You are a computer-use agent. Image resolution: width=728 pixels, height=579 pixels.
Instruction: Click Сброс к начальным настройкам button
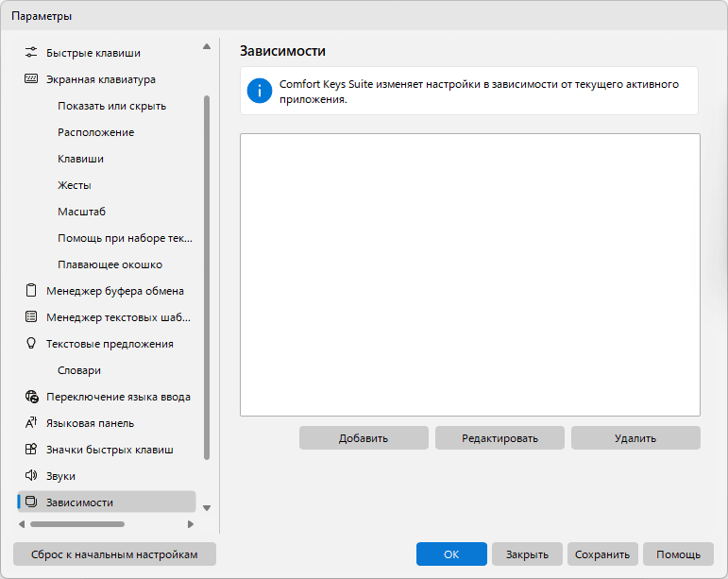(114, 553)
